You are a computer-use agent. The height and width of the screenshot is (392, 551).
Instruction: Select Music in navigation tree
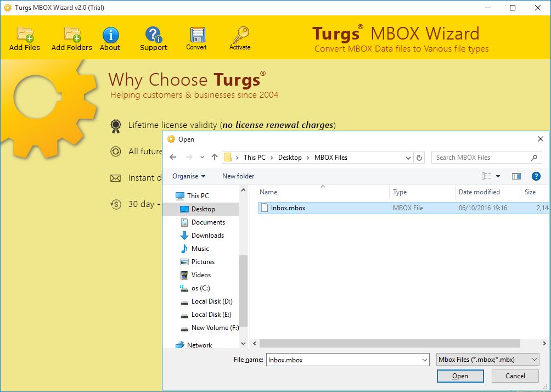click(x=200, y=249)
